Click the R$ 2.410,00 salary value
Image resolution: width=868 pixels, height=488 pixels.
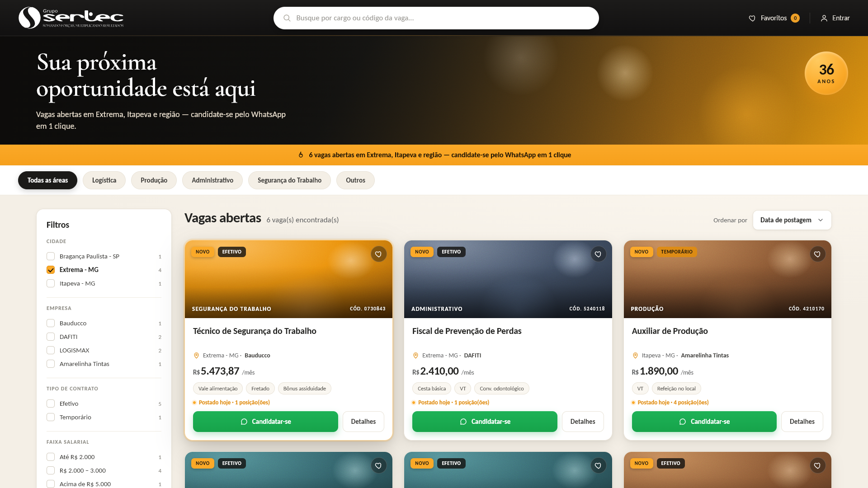(x=435, y=371)
